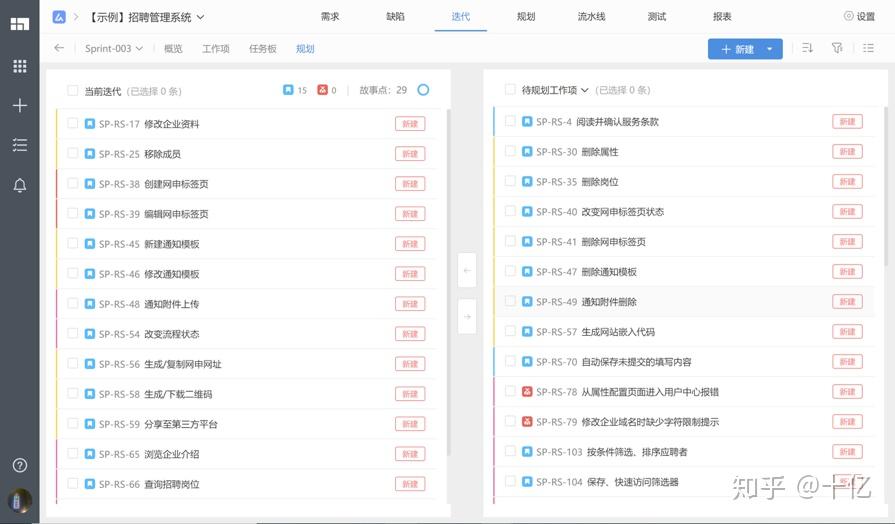Select all in current iteration checkbox
Screen dimensions: 895x524
click(x=72, y=90)
